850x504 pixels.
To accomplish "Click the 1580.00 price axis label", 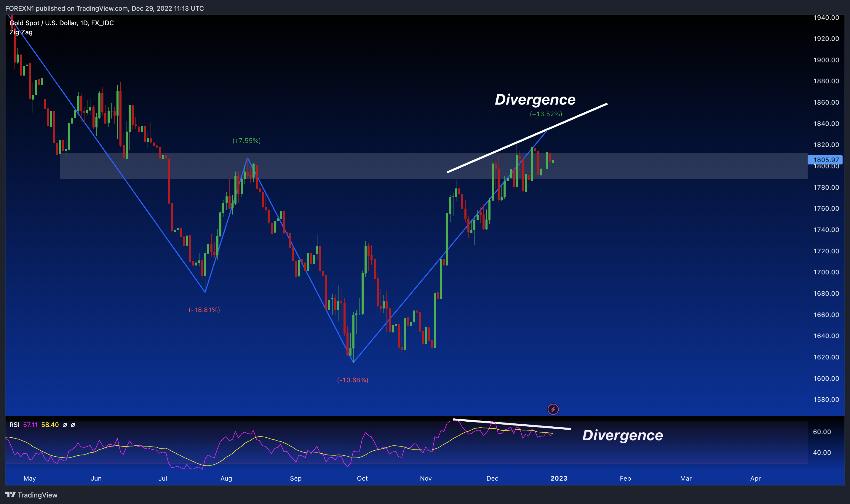I will (x=826, y=400).
